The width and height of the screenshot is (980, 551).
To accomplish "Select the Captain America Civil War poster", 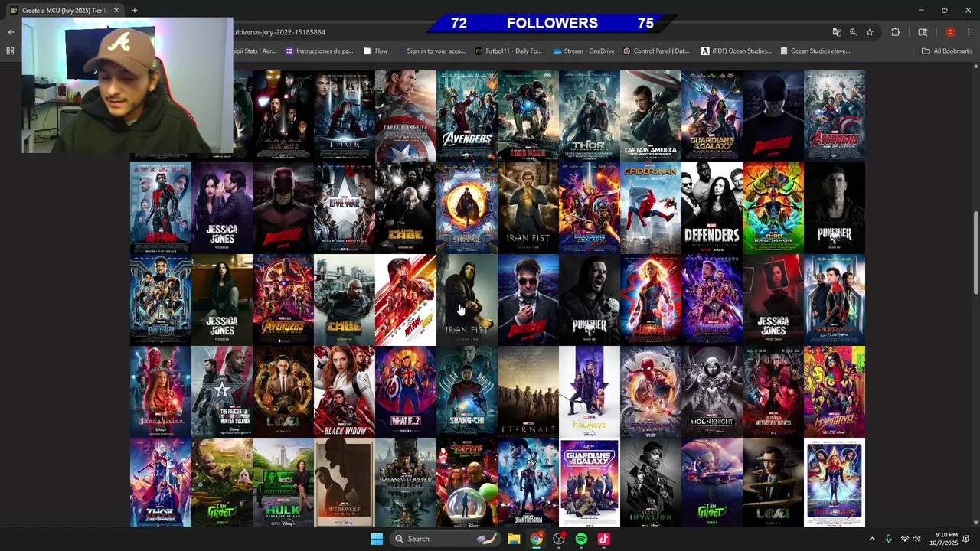I will 345,207.
